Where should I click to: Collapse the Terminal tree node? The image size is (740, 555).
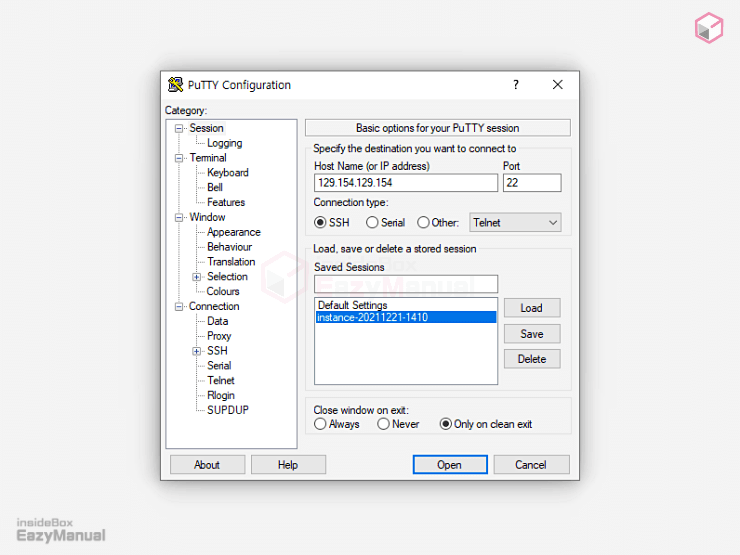[x=179, y=158]
